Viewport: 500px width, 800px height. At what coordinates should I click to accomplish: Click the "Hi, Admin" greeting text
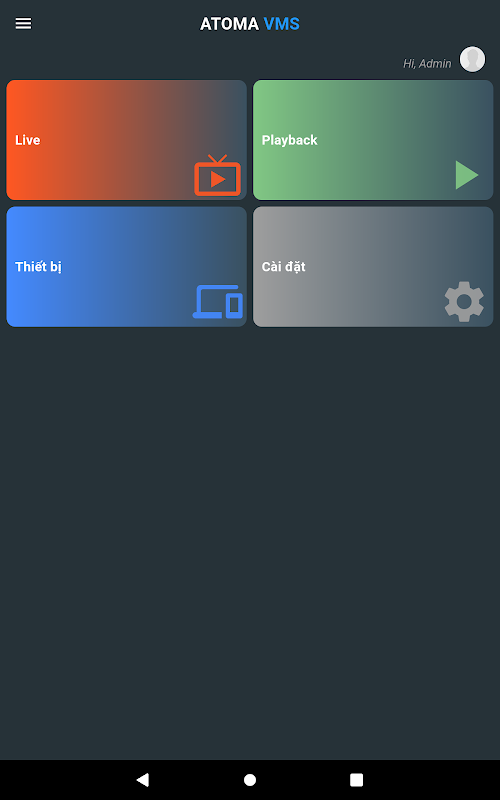coord(427,64)
